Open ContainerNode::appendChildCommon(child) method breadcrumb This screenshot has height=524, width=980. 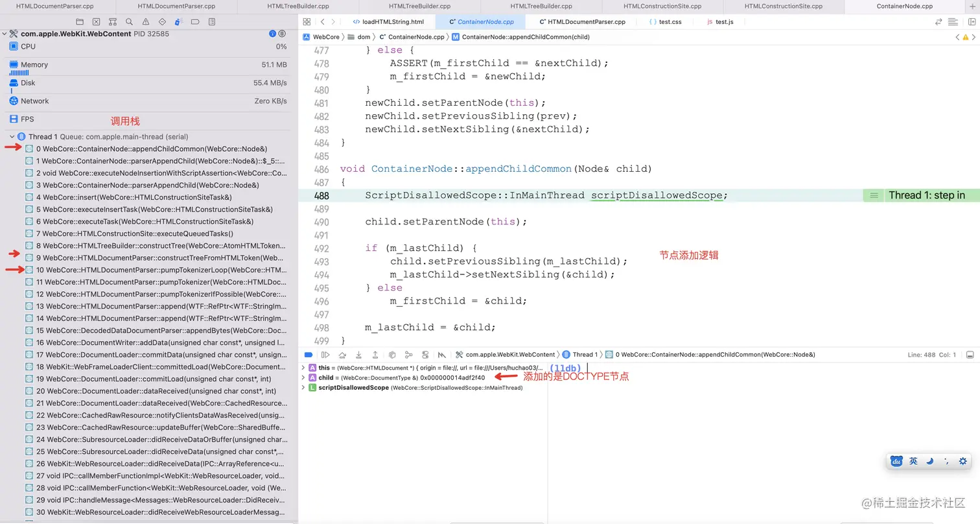tap(521, 37)
